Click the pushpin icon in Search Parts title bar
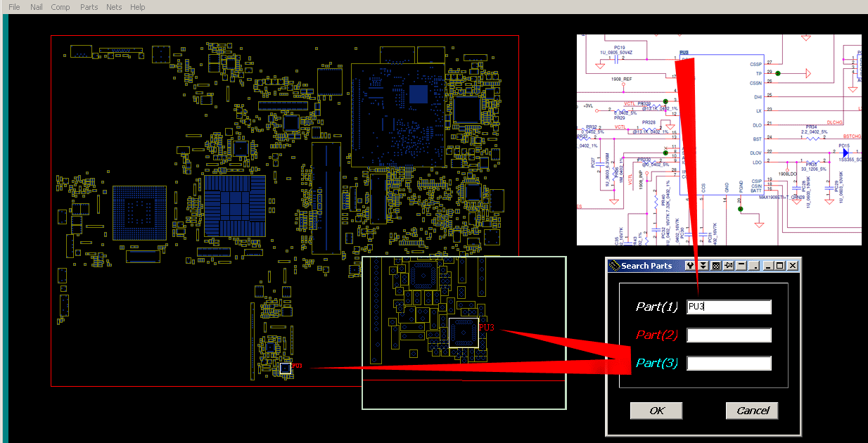 (728, 266)
